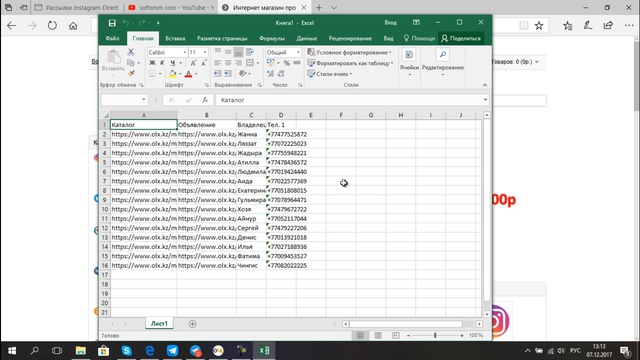Open the Ячейки cells group button
The width and height of the screenshot is (640, 360).
pos(409,62)
